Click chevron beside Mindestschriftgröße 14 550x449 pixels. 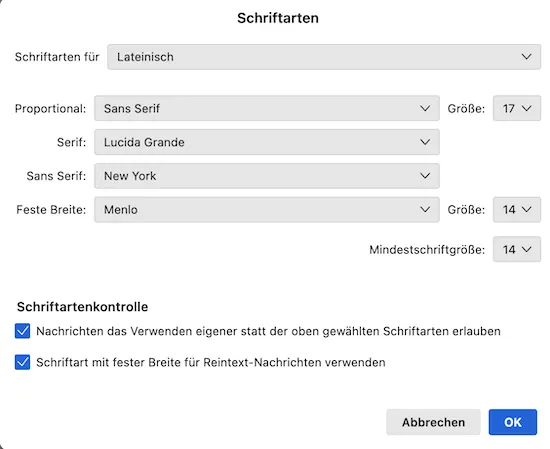point(526,249)
